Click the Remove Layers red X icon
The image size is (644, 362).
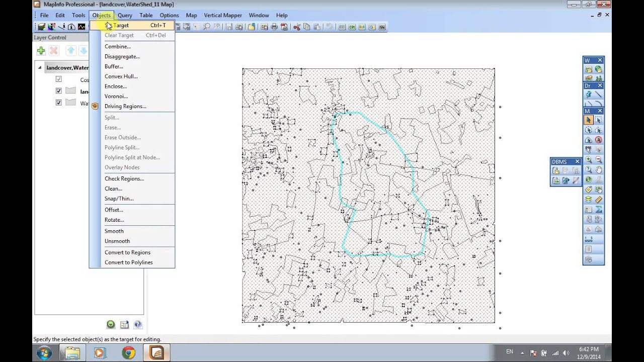tap(54, 51)
